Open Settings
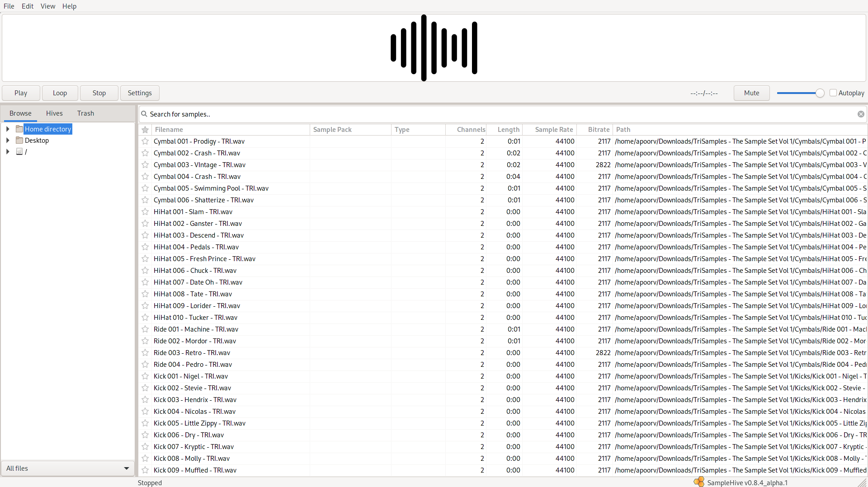The image size is (868, 487). pyautogui.click(x=139, y=93)
